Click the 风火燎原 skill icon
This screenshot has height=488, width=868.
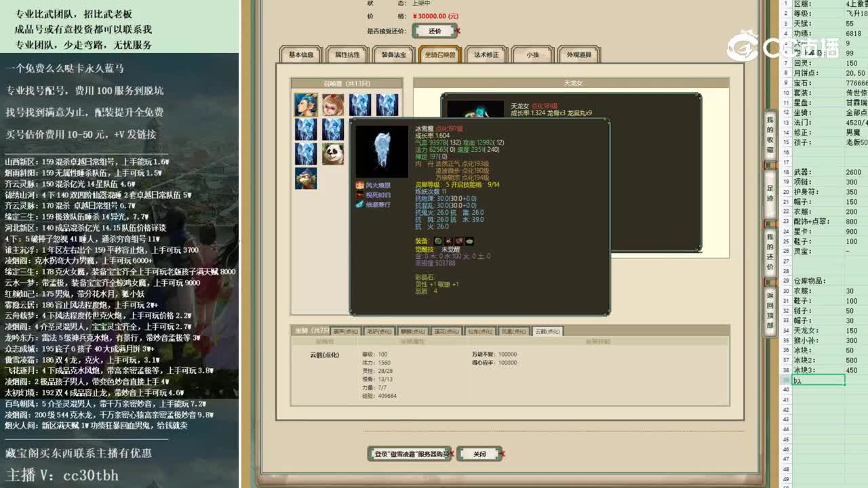coord(360,185)
